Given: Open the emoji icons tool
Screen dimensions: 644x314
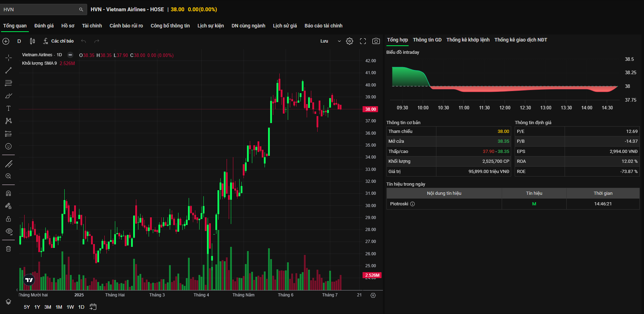Looking at the screenshot, I should [8, 146].
